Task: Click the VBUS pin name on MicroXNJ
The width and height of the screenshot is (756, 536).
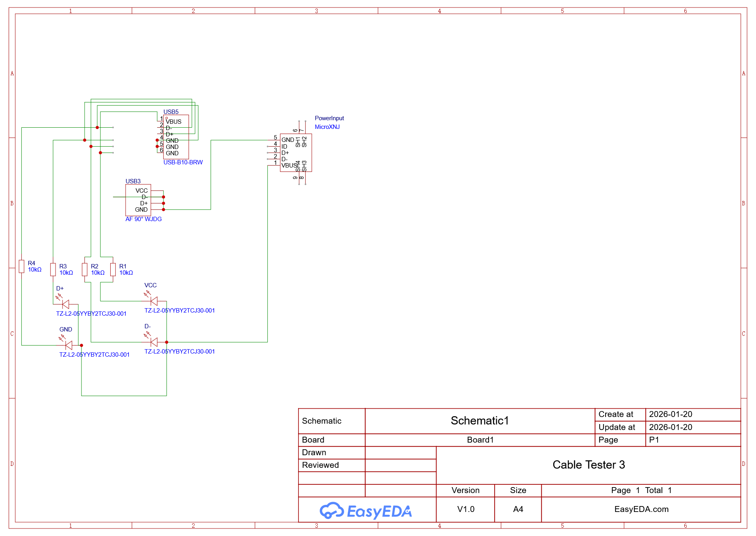Action: (289, 166)
